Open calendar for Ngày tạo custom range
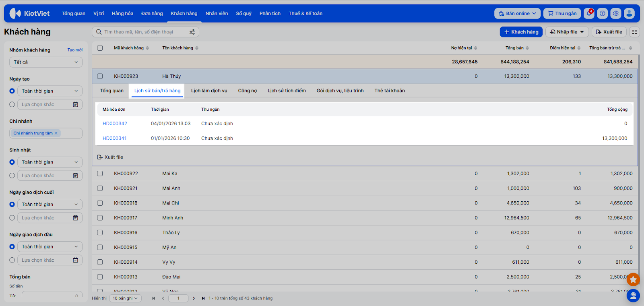 (x=75, y=104)
